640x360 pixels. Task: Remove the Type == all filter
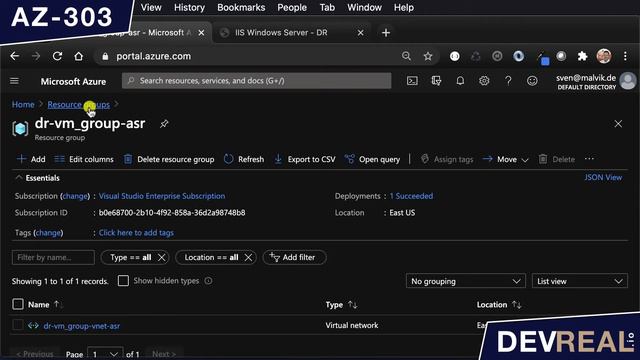point(162,258)
